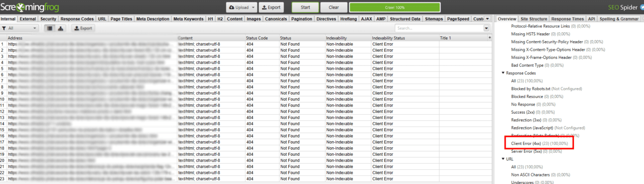Open the Internal tab

9,19
